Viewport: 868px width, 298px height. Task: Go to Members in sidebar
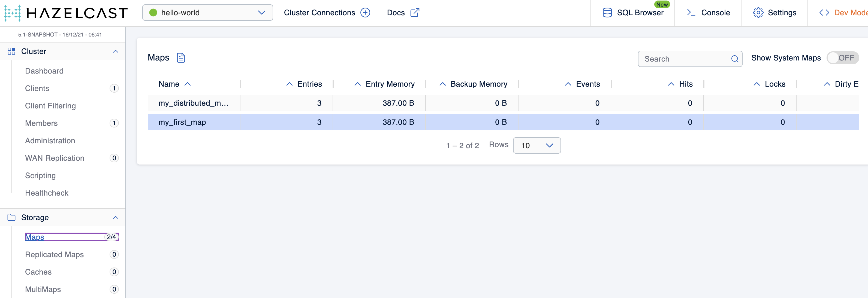point(41,123)
